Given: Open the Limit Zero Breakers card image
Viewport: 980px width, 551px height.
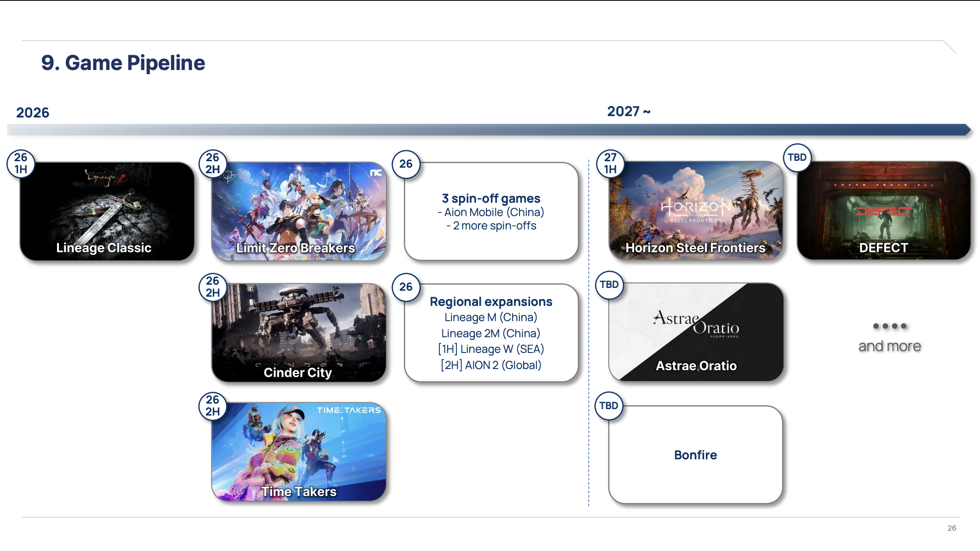Looking at the screenshot, I should coord(299,211).
